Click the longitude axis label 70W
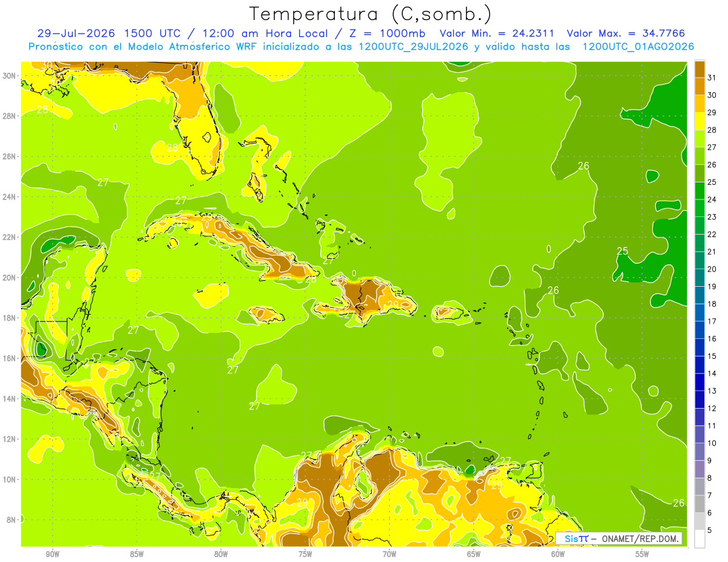This screenshot has width=728, height=562. [x=389, y=554]
